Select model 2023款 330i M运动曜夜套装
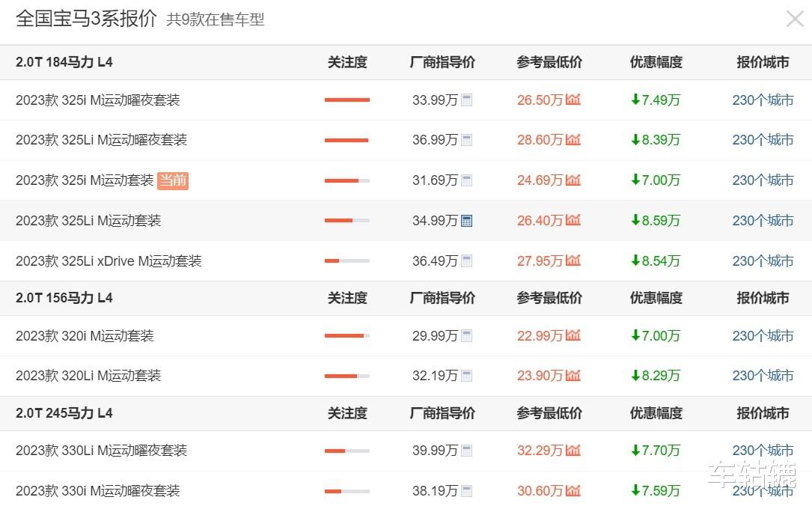This screenshot has height=509, width=812. tap(98, 491)
